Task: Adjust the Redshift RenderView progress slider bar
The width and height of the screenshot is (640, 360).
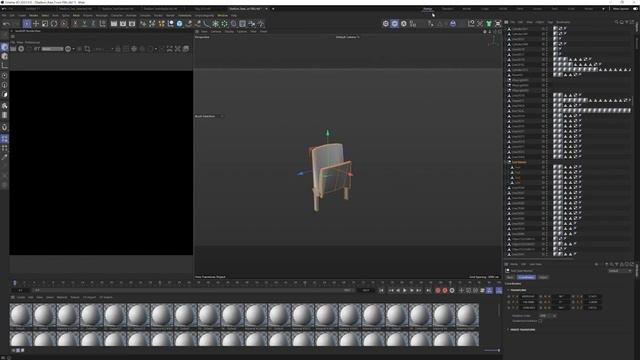Action: pos(52,49)
